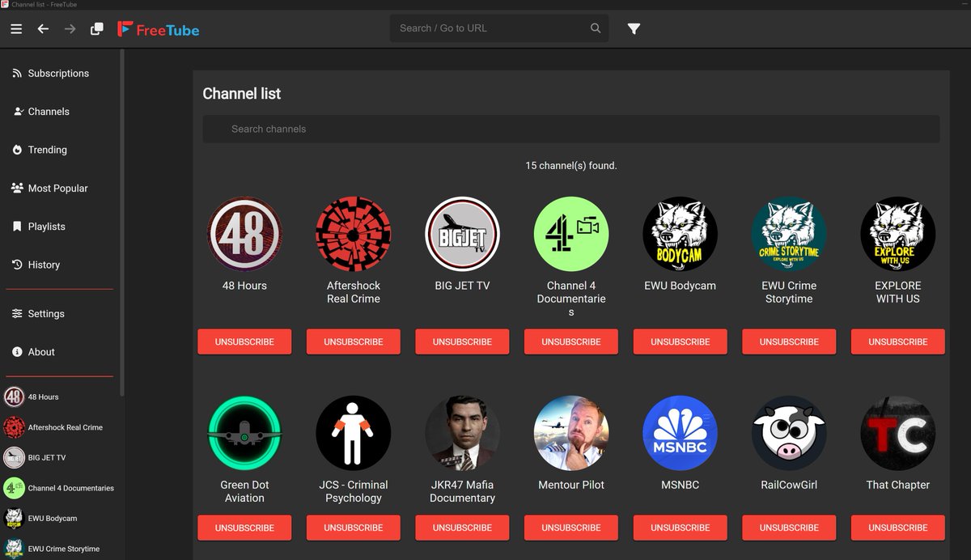This screenshot has width=971, height=560.
Task: Open the hamburger menu icon
Action: pyautogui.click(x=16, y=28)
